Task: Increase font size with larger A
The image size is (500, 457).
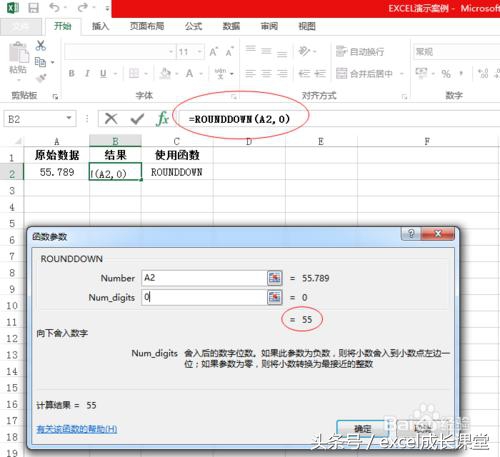Action: point(214,52)
